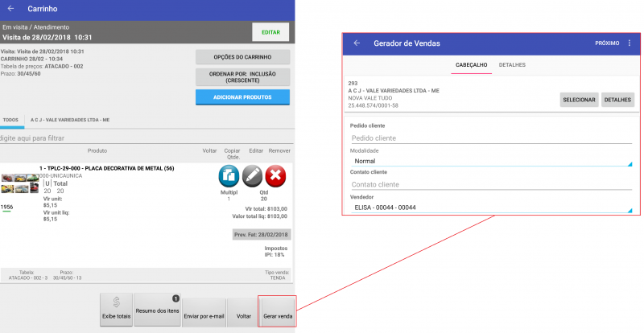Open Resumo dos itens with badge
644x333 pixels.
coord(156,310)
